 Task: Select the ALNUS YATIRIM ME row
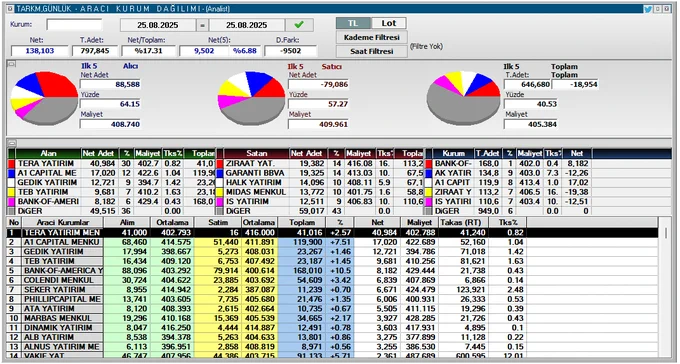(332, 347)
